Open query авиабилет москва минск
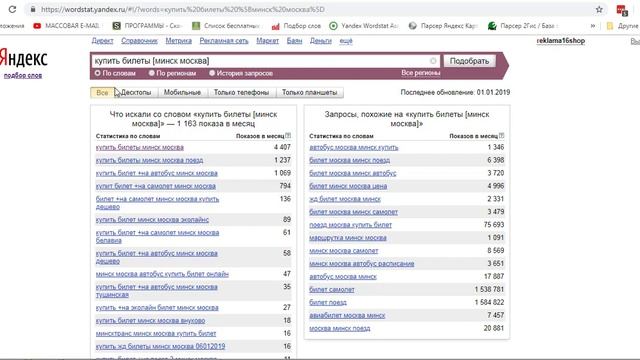 pyautogui.click(x=347, y=316)
